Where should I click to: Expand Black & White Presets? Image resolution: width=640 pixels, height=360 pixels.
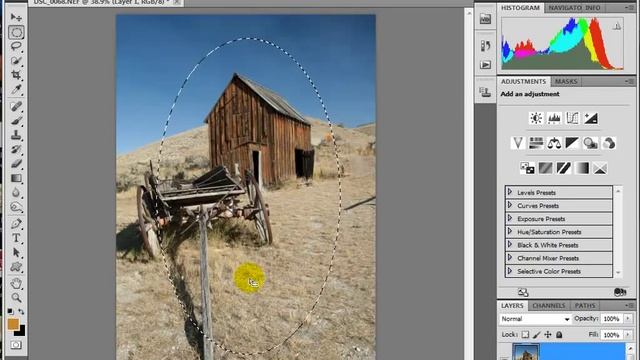(x=510, y=244)
